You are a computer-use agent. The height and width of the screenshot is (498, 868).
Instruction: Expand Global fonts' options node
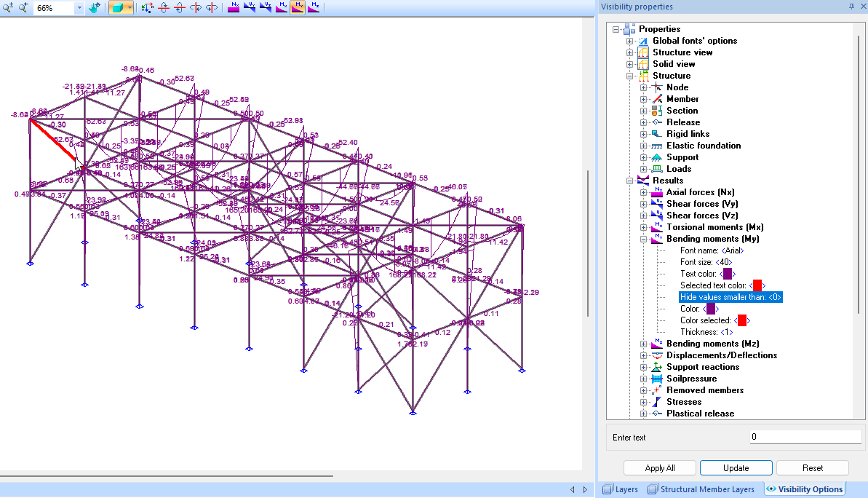point(629,41)
